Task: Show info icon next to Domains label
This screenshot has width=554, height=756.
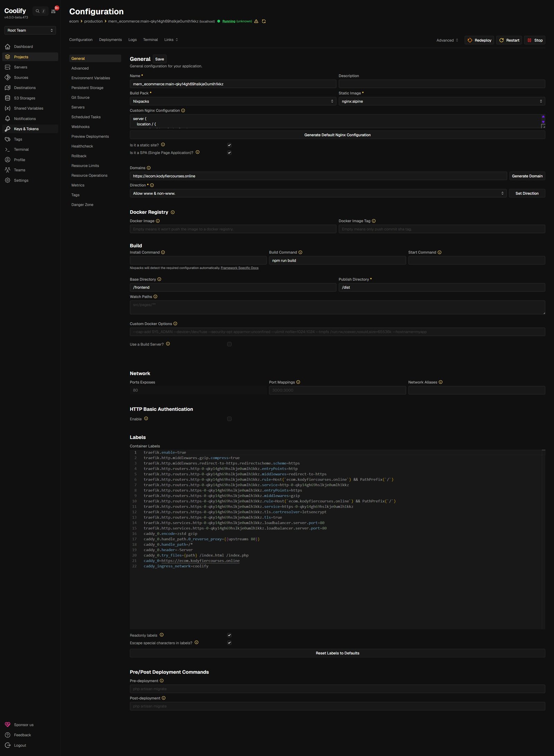Action: (149, 168)
